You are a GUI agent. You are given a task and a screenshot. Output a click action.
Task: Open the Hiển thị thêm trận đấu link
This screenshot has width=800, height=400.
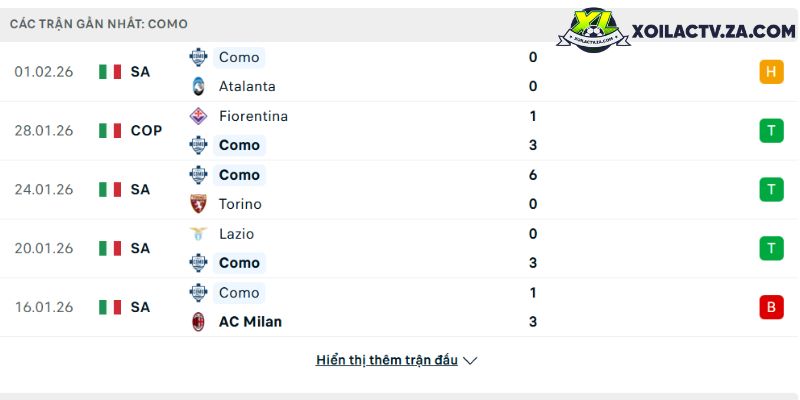[x=387, y=360]
